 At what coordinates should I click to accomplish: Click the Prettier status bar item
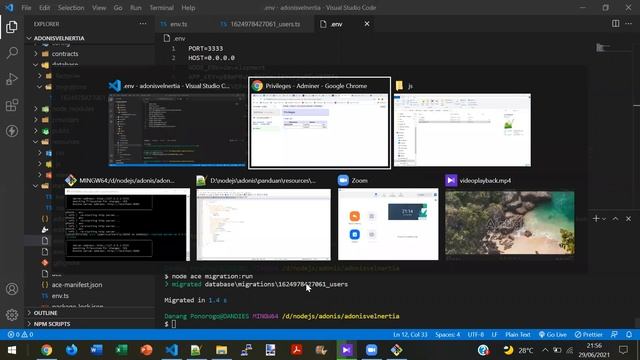[589, 334]
